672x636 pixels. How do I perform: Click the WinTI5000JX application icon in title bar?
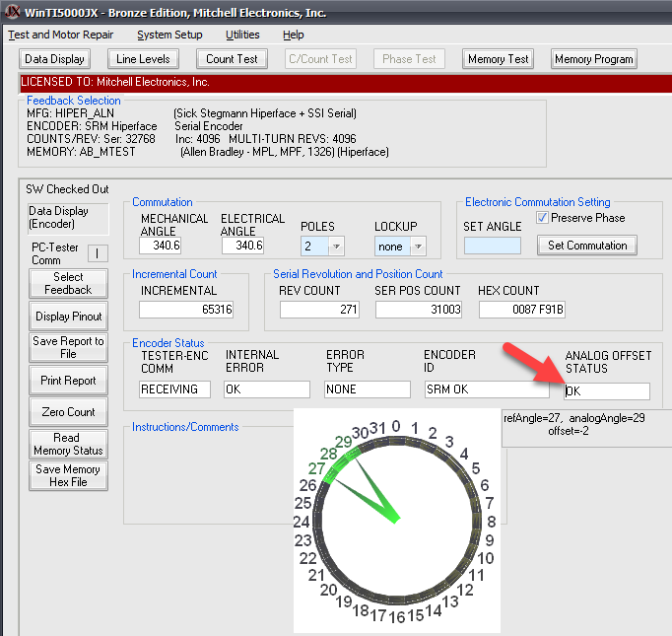click(x=12, y=12)
